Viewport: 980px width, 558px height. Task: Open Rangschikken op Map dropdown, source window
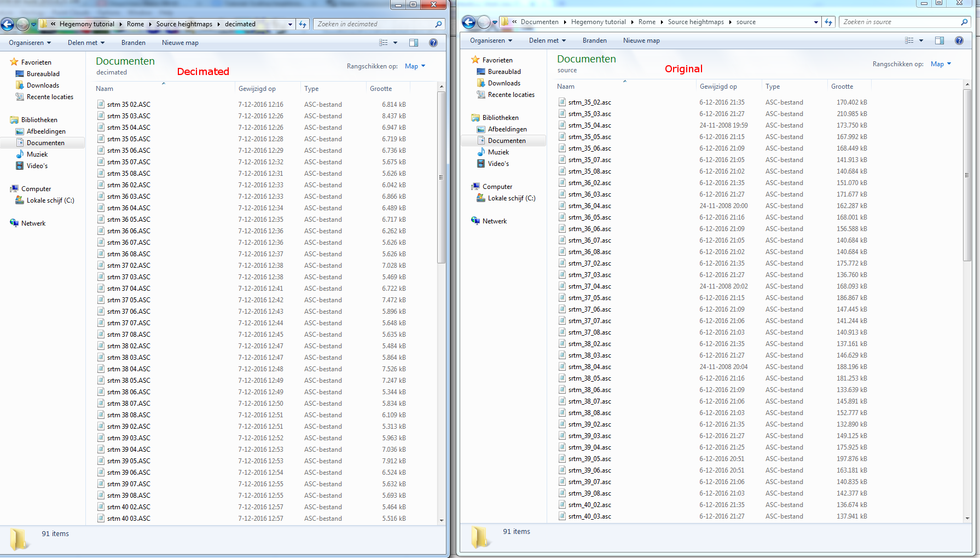(x=941, y=64)
